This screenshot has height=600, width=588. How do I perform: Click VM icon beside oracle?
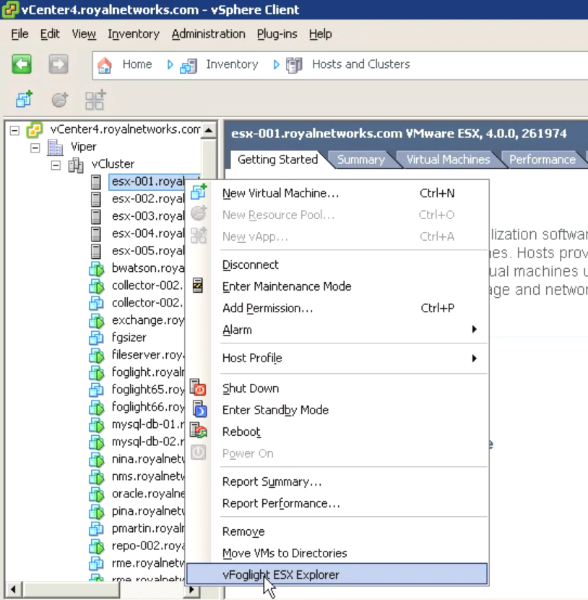click(x=96, y=494)
